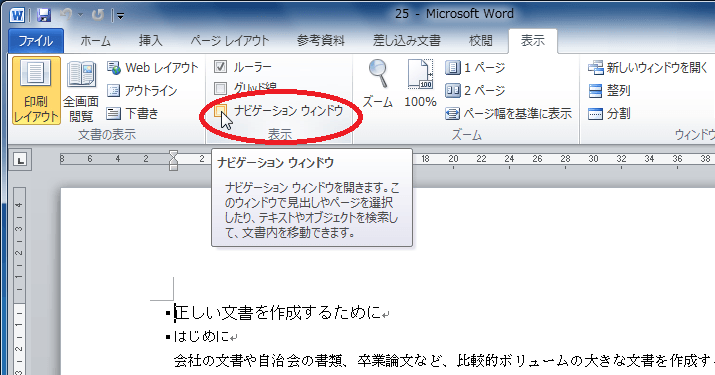This screenshot has width=715, height=375.
Task: Click 新しいウィンドウを開く
Action: click(648, 68)
